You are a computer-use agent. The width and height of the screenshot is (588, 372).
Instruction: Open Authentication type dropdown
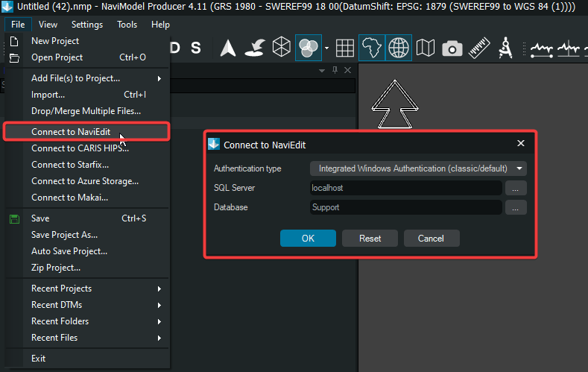[418, 168]
